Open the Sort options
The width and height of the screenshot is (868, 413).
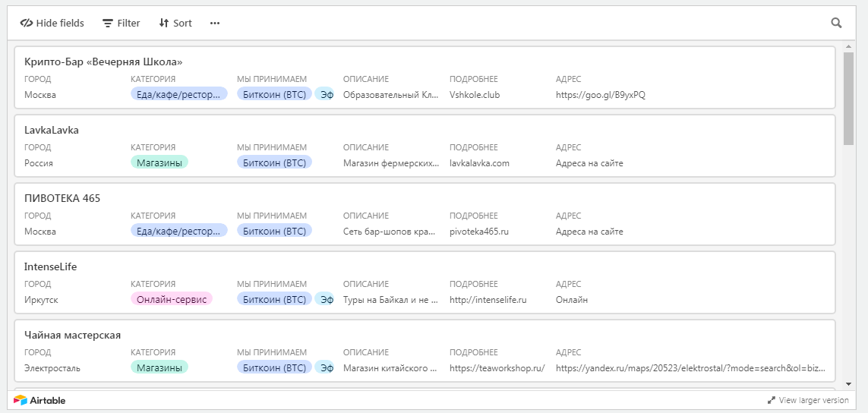point(175,24)
